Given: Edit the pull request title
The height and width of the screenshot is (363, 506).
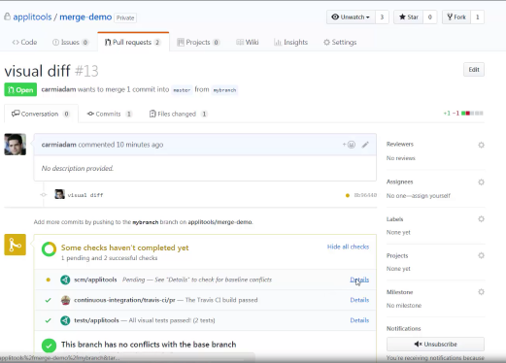Looking at the screenshot, I should point(474,70).
